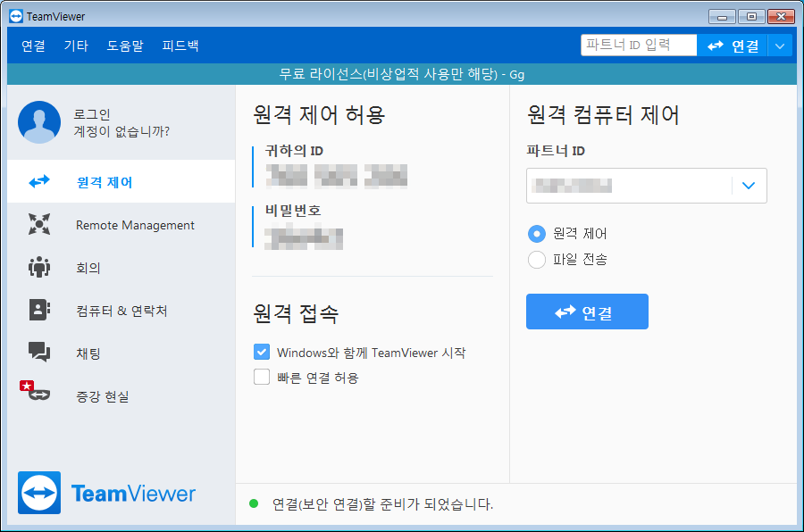
Task: Click the blurred 귀하의 ID value
Action: tap(337, 176)
